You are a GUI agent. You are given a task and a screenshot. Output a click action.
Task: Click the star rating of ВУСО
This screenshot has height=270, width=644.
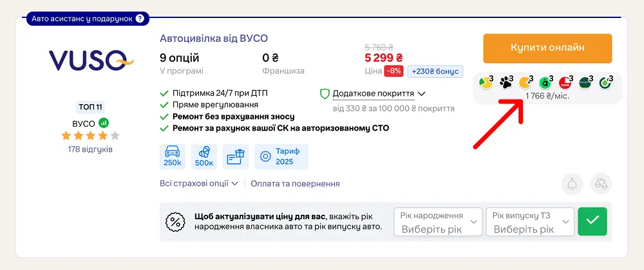[90, 136]
